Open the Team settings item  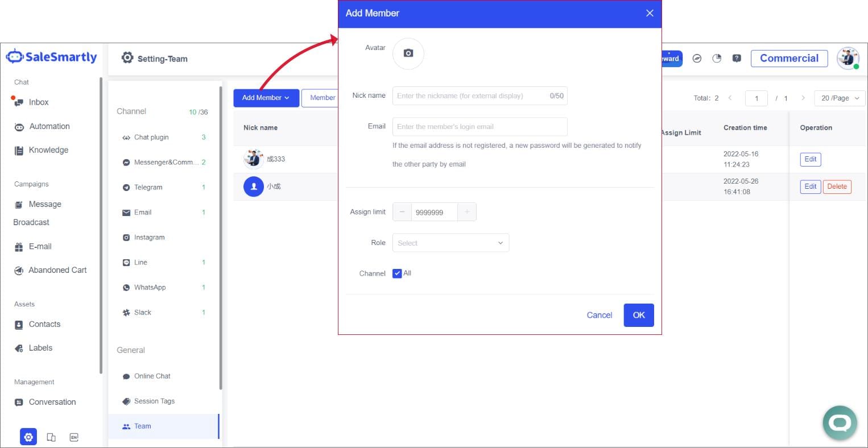click(x=164, y=426)
